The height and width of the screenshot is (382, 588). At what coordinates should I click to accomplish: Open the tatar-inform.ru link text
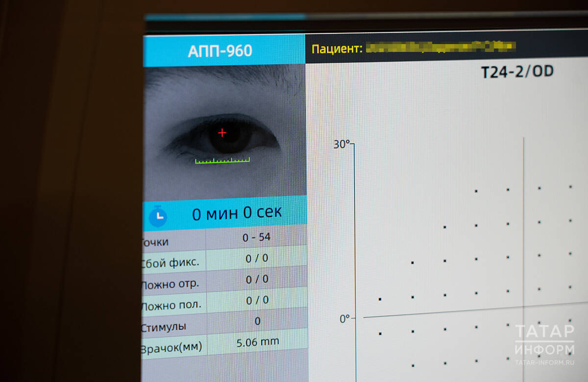pos(544,363)
